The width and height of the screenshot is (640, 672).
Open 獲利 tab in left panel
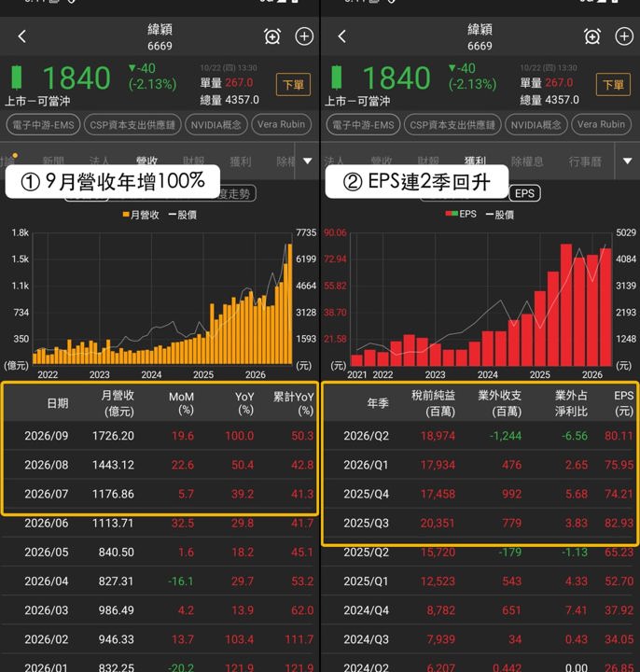coord(241,161)
